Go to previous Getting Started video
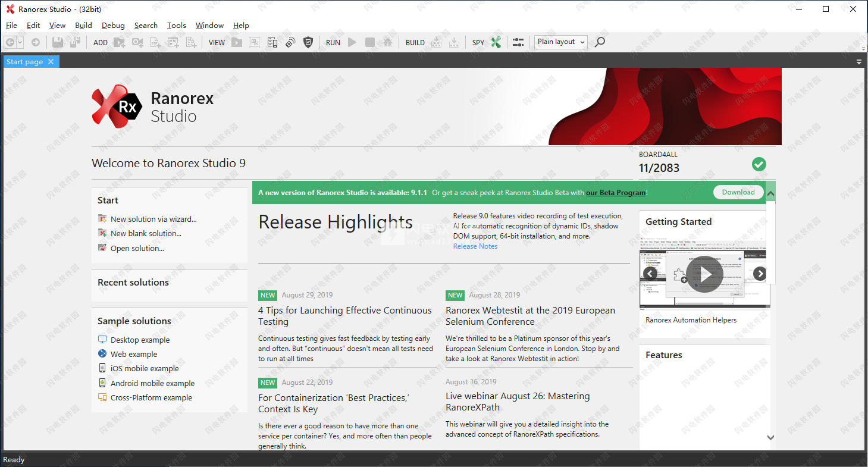The image size is (868, 467). [650, 274]
